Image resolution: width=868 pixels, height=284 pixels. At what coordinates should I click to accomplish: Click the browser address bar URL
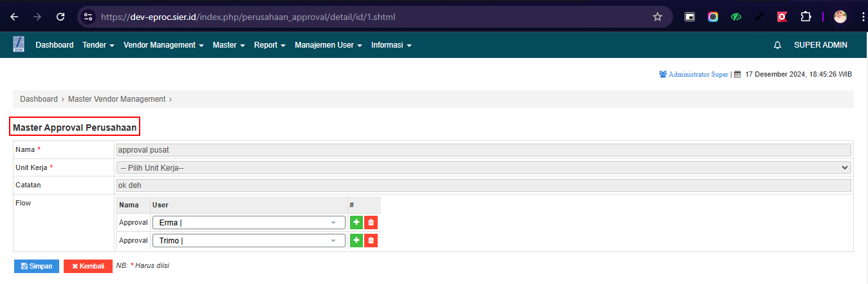tap(248, 17)
